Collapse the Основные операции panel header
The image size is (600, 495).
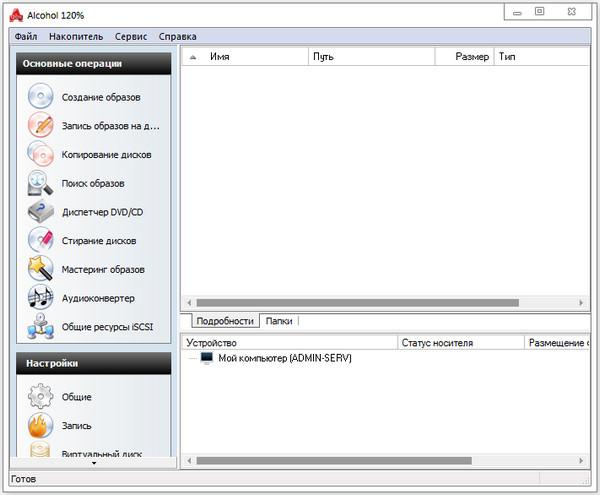[x=93, y=64]
